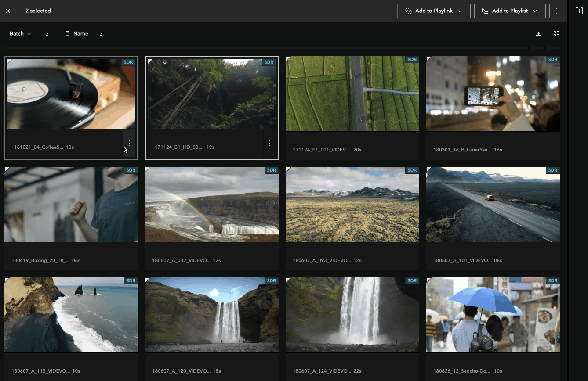
Task: Click SDR badge on 180607_A_093_VIDEVO clip
Action: (x=412, y=170)
